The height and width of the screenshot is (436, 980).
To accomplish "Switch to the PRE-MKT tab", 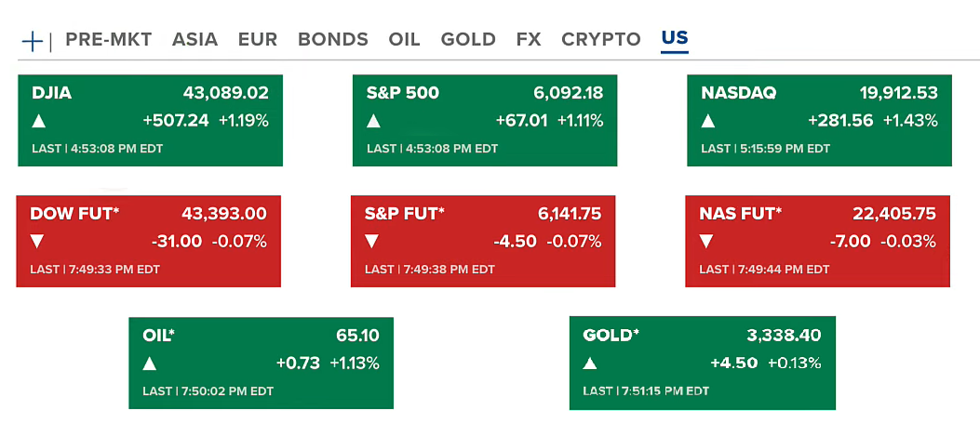I will click(x=108, y=40).
